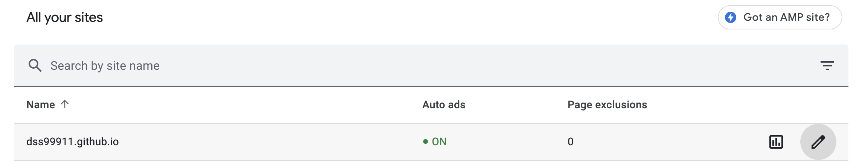Click the blue AMP lightning bolt icon
868x163 pixels.
click(731, 17)
